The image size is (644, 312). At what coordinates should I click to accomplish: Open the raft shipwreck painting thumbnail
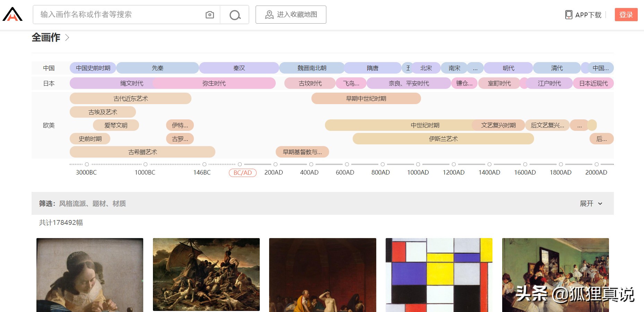206,275
